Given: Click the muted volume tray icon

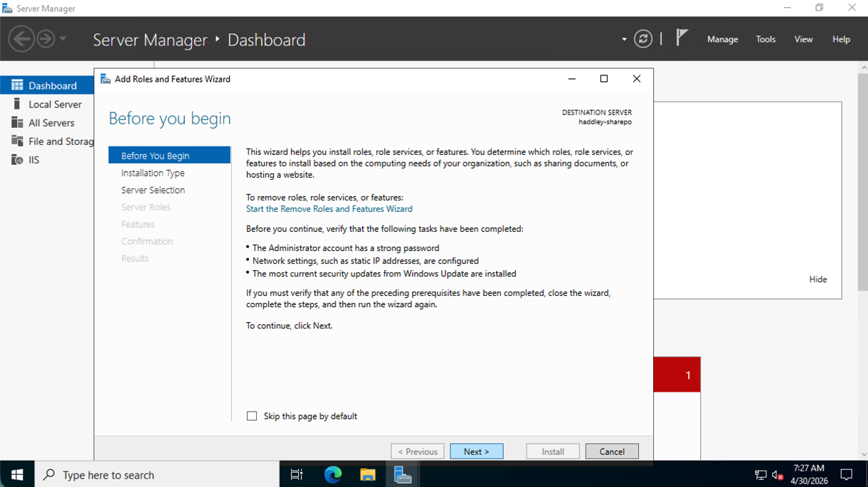Looking at the screenshot, I should tap(778, 475).
